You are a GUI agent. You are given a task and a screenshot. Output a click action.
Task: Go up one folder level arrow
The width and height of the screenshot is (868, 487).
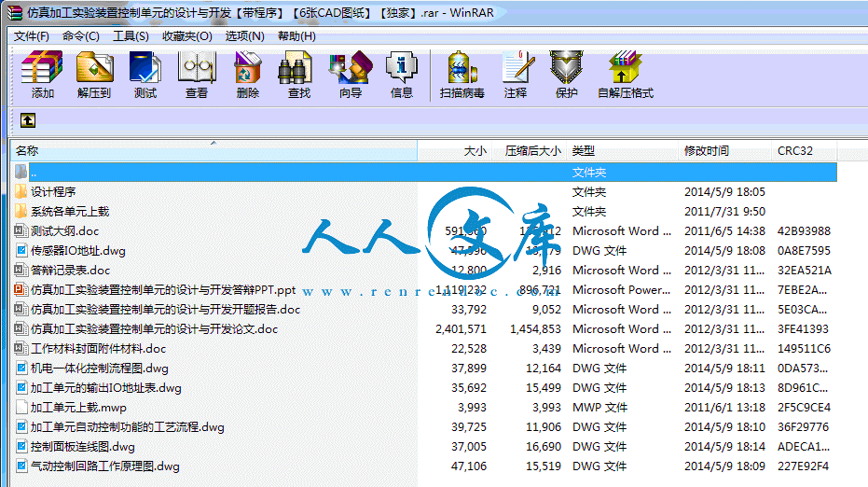[28, 120]
